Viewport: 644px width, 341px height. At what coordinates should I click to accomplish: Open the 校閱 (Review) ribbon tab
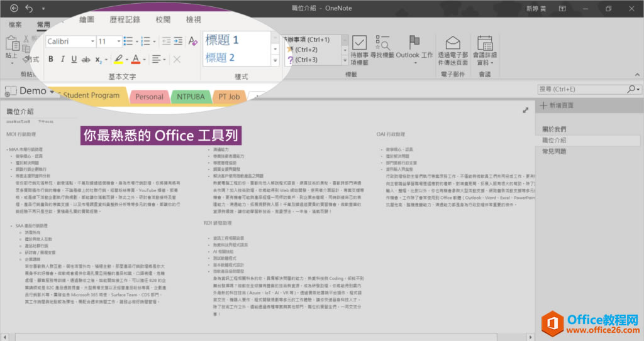coord(163,19)
